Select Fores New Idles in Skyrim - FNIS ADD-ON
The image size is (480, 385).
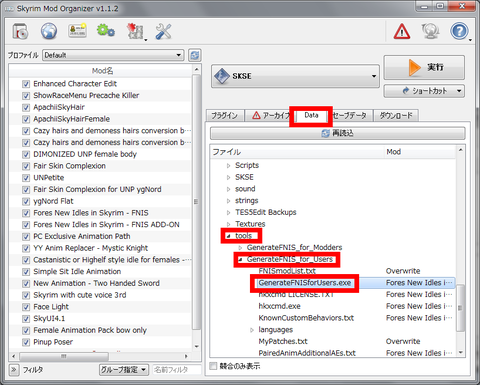[106, 225]
